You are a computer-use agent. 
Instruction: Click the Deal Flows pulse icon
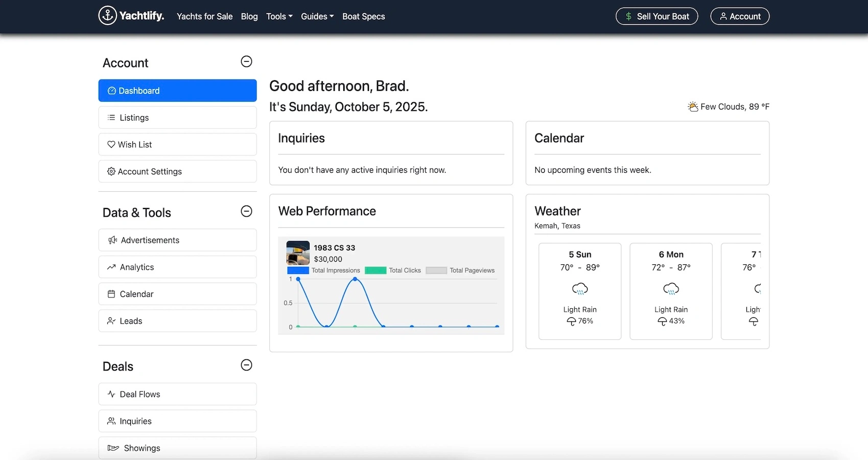pyautogui.click(x=111, y=394)
